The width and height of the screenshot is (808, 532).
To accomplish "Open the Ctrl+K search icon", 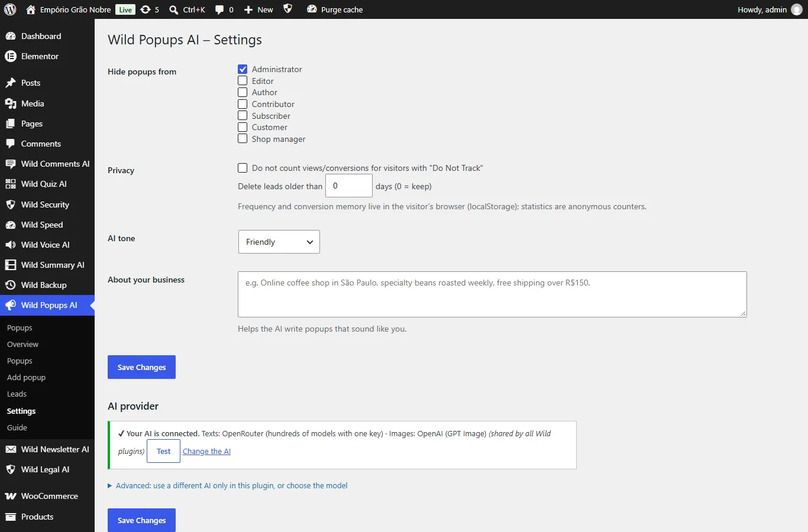I will 174,9.
